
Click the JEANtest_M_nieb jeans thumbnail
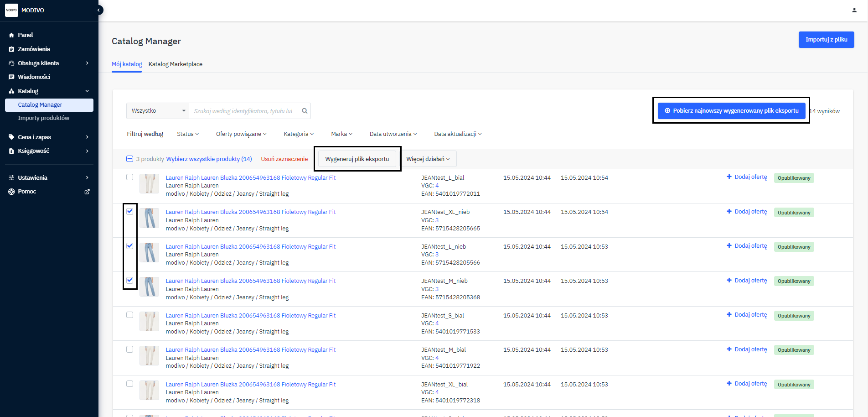point(149,287)
